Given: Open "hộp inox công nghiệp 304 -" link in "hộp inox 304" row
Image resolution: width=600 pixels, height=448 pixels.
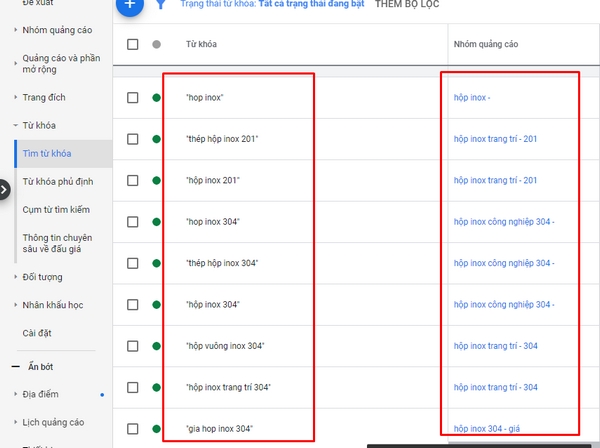Looking at the screenshot, I should pos(504,305).
